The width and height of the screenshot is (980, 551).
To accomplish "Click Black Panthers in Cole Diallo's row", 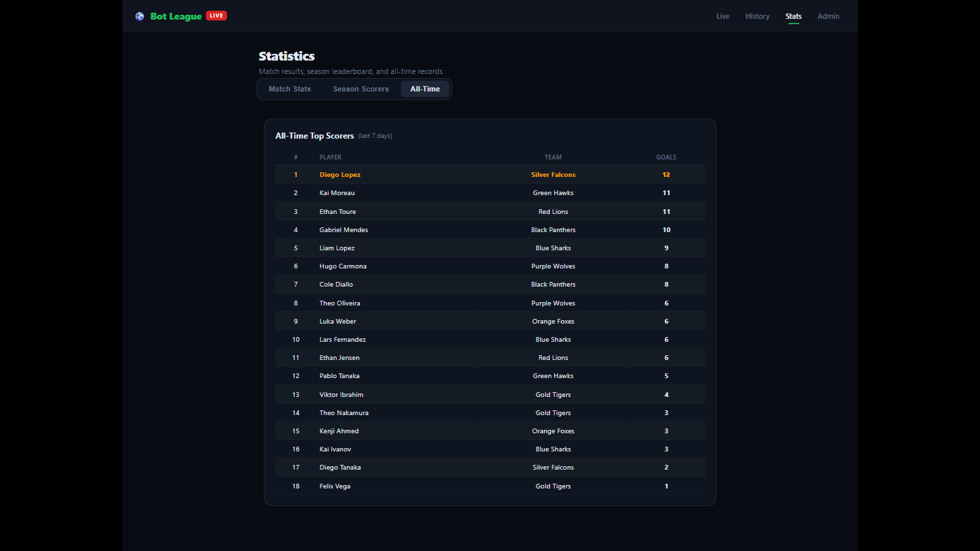I will pyautogui.click(x=553, y=285).
